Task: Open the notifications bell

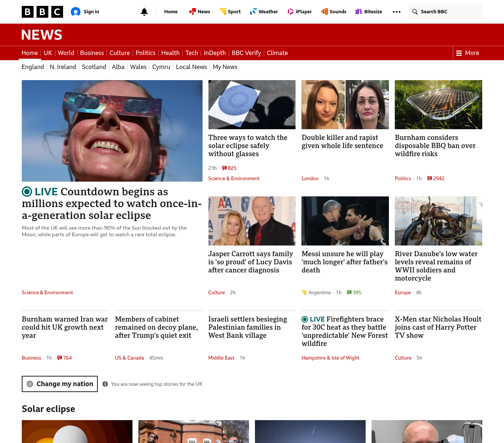Action: tap(144, 12)
